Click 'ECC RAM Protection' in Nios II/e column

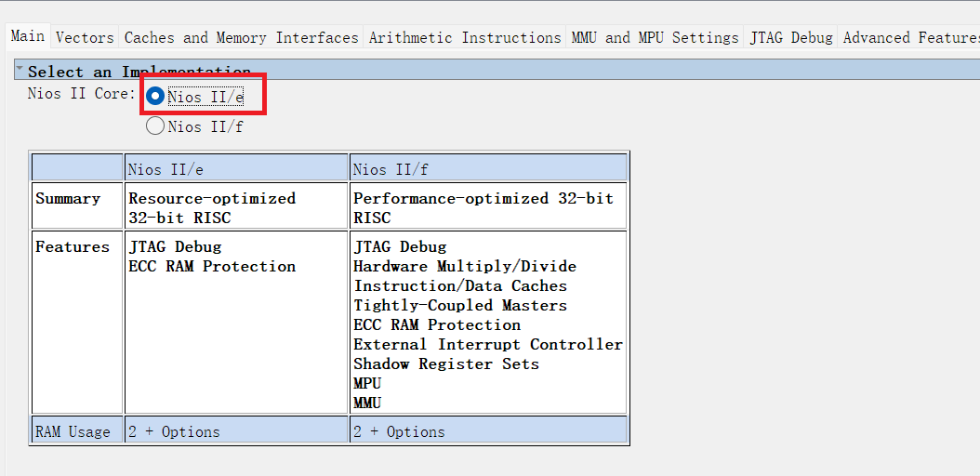pyautogui.click(x=212, y=267)
